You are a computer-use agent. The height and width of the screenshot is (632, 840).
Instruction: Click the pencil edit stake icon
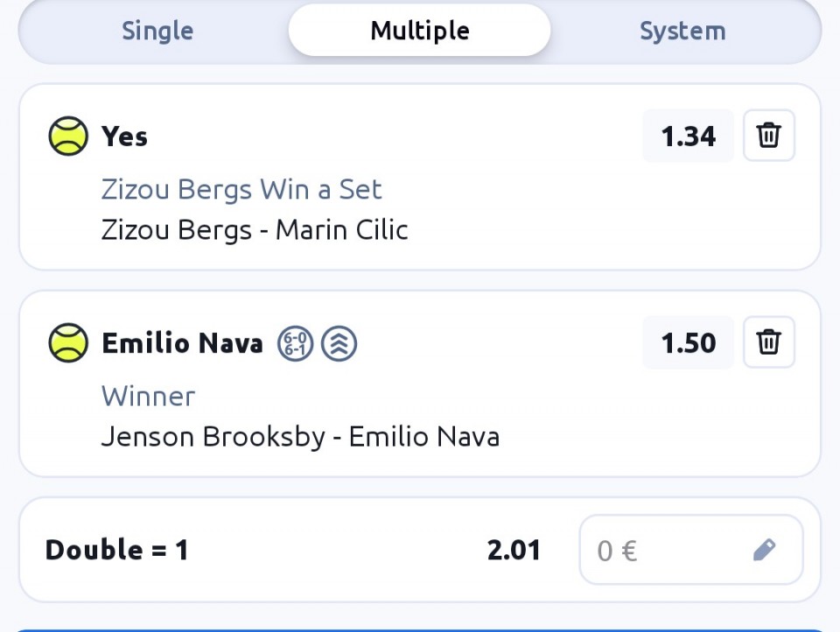click(x=764, y=550)
